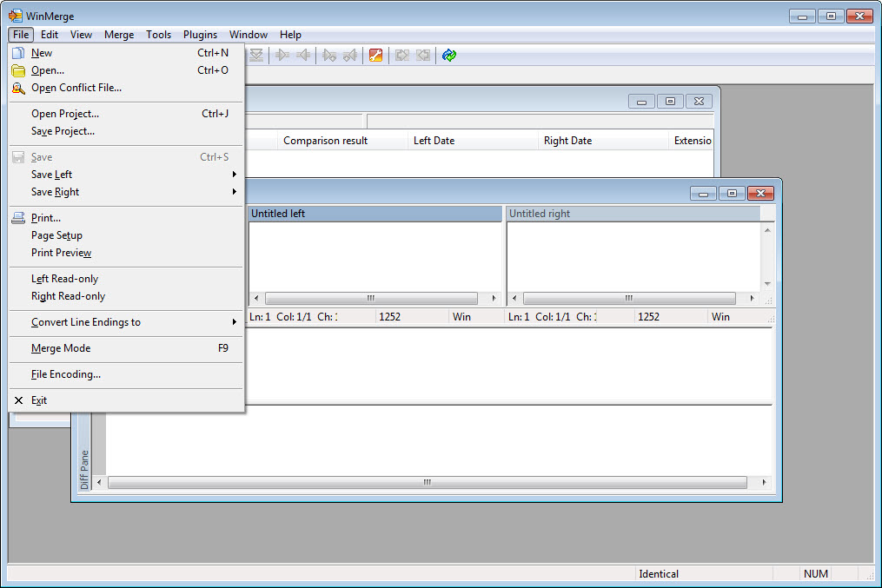Select Open Conflict File... menu entry
Image resolution: width=882 pixels, height=588 pixels.
[127, 88]
